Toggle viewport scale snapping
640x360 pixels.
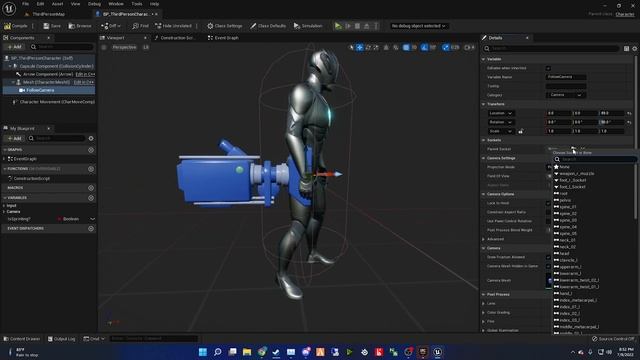tap(446, 47)
